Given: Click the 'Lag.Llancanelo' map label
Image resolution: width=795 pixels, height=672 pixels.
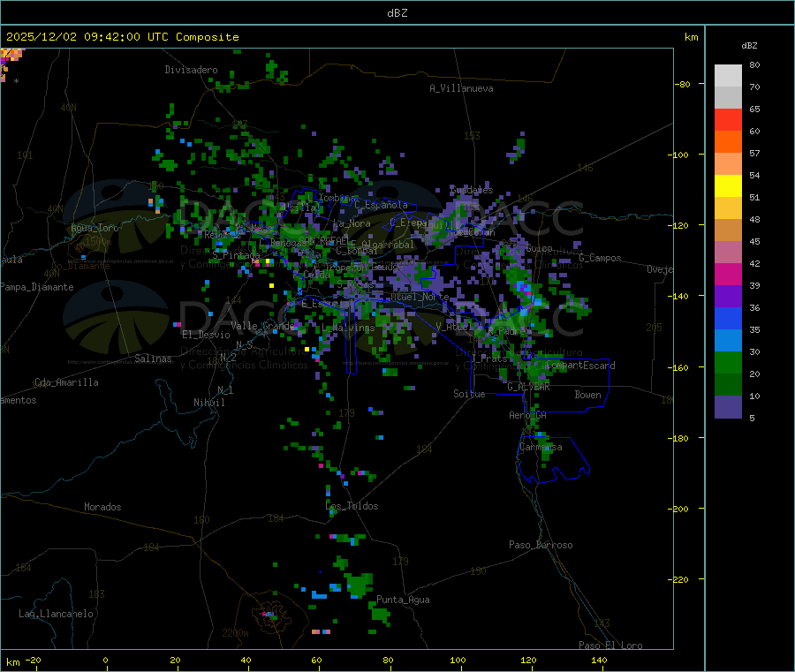Looking at the screenshot, I should tap(57, 614).
